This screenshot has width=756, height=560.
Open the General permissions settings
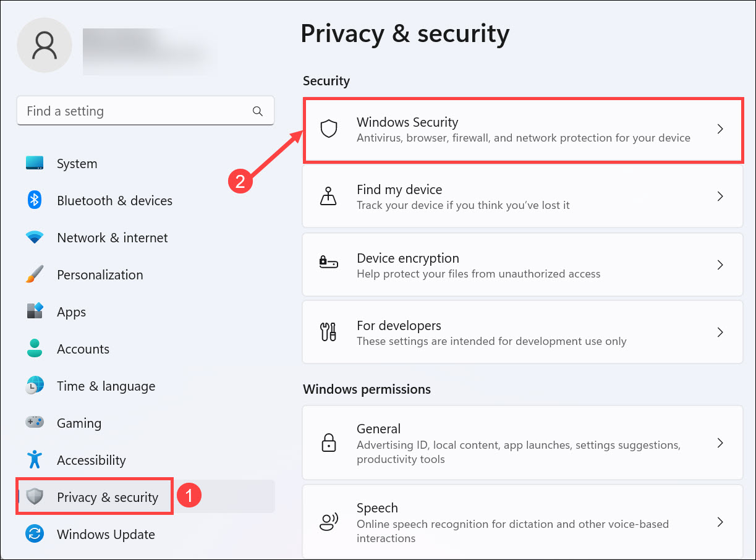pyautogui.click(x=522, y=443)
